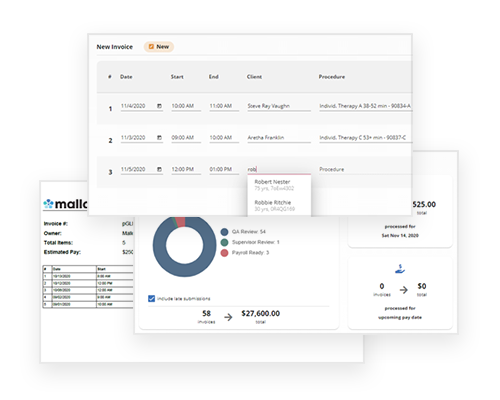The width and height of the screenshot is (500, 400).
Task: Click the 01:00 PM end time
Action: click(x=224, y=170)
